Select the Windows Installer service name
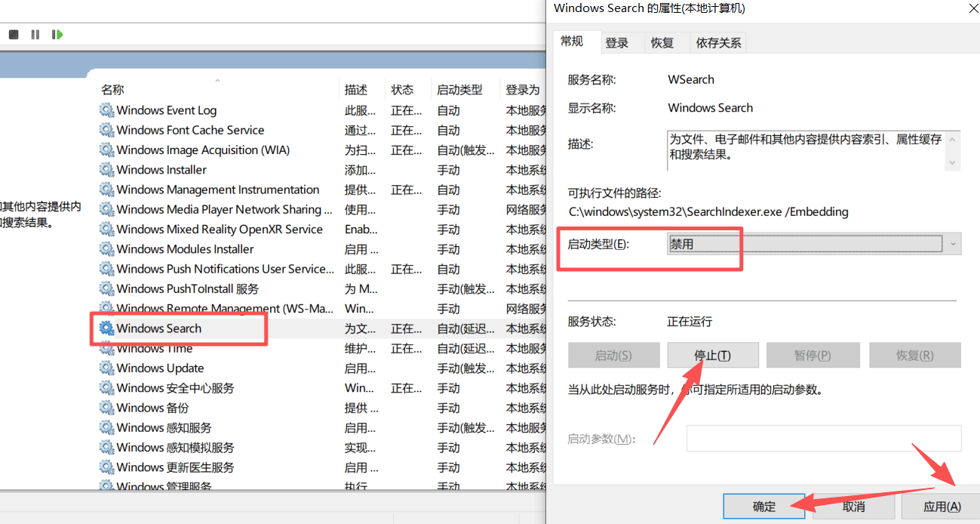 tap(161, 170)
